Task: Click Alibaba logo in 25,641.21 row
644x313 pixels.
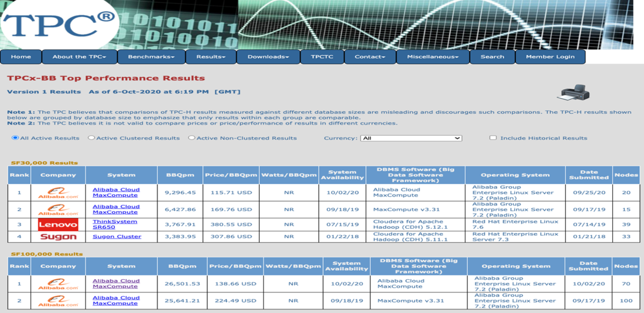Action: click(58, 301)
